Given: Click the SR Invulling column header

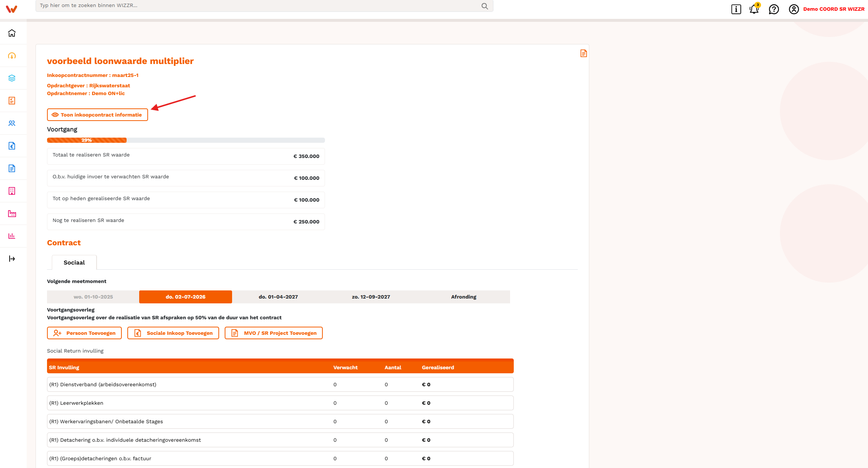Looking at the screenshot, I should (64, 367).
